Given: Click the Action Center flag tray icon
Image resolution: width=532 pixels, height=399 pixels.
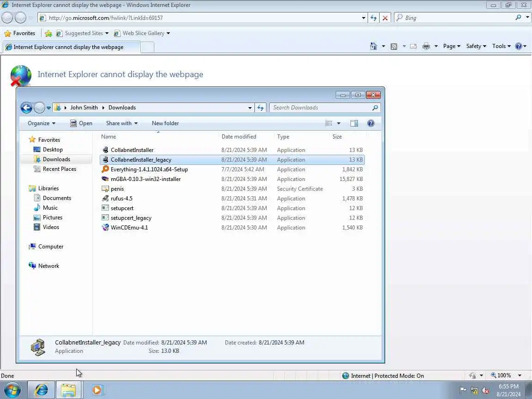Looking at the screenshot, I should pyautogui.click(x=462, y=390).
